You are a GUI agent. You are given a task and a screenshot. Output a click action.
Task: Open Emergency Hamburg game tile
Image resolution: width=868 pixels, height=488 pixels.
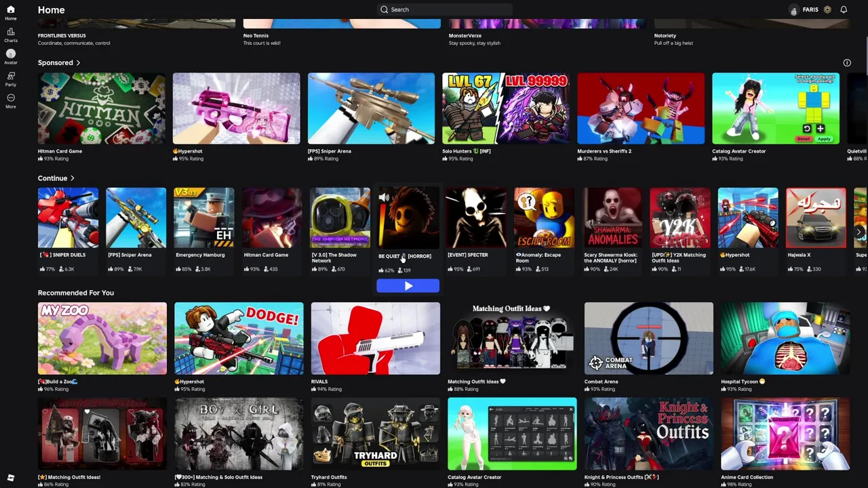pyautogui.click(x=204, y=218)
